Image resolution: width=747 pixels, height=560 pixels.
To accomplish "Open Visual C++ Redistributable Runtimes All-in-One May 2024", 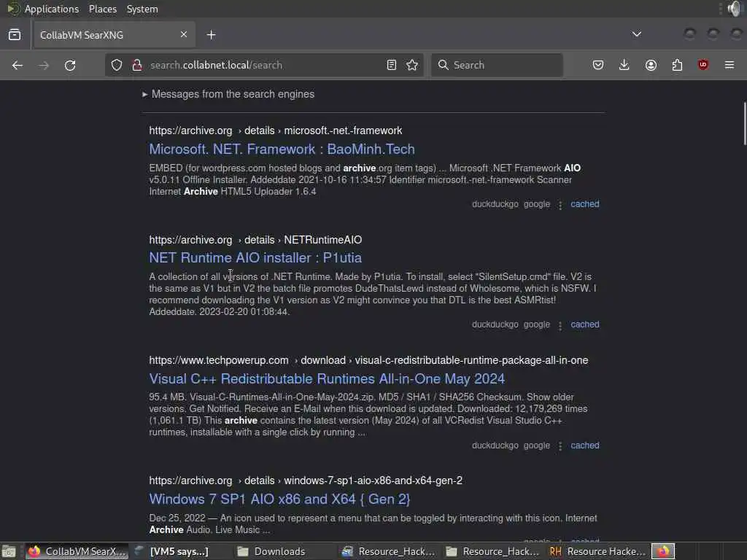I will click(327, 378).
